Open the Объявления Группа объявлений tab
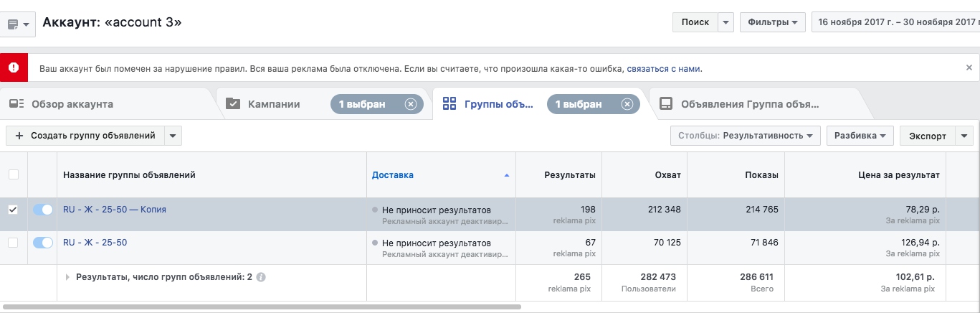 pyautogui.click(x=749, y=104)
